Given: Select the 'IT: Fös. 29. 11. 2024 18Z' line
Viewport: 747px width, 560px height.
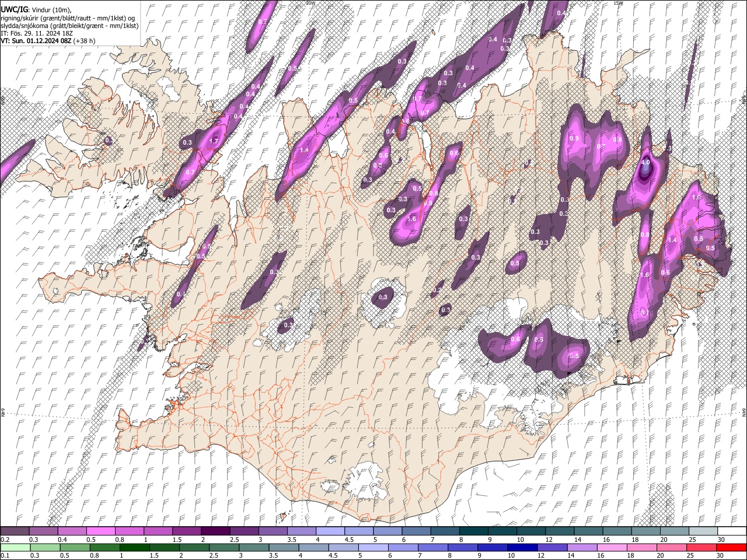Looking at the screenshot, I should 37,33.
